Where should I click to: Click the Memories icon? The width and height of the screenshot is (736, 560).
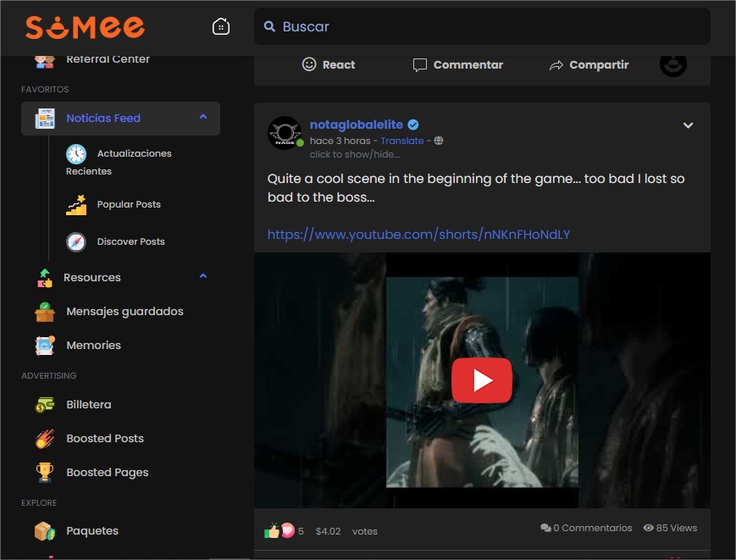click(x=45, y=346)
